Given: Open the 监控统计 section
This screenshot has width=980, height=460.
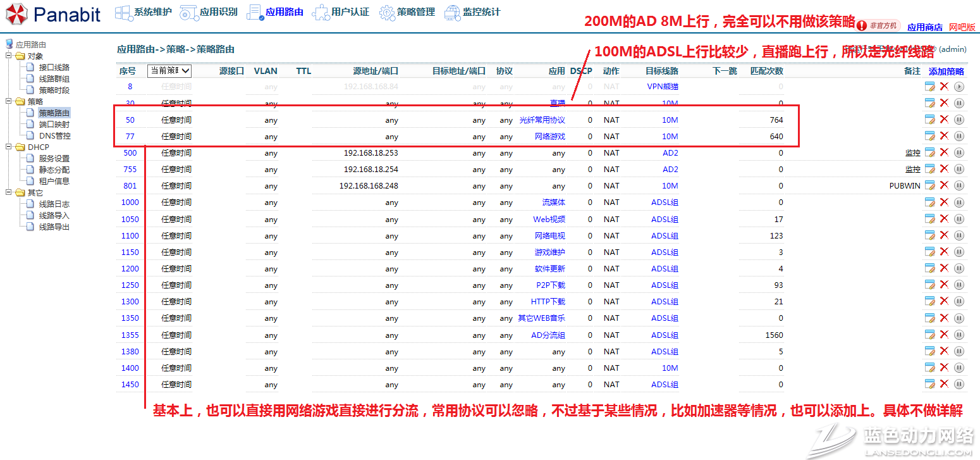Looking at the screenshot, I should [472, 12].
